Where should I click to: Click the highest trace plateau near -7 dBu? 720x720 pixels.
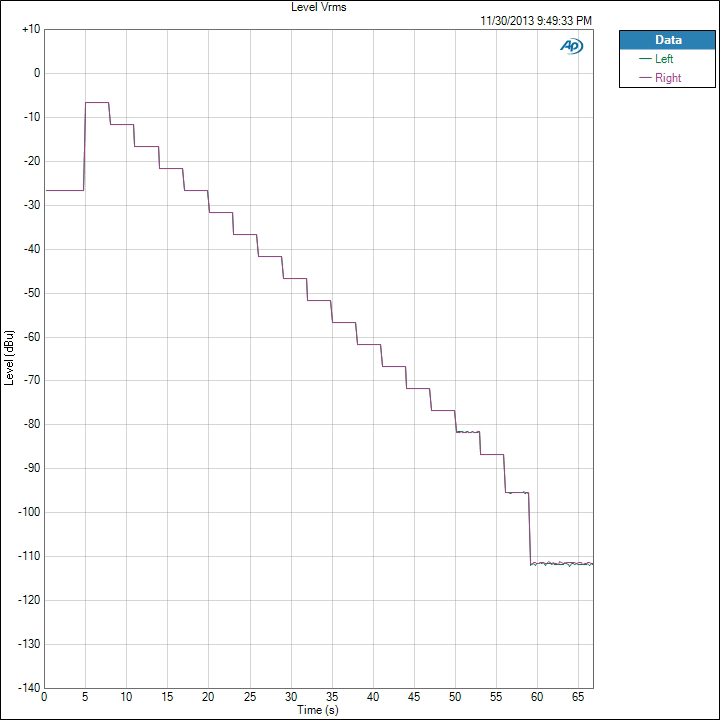pyautogui.click(x=97, y=102)
